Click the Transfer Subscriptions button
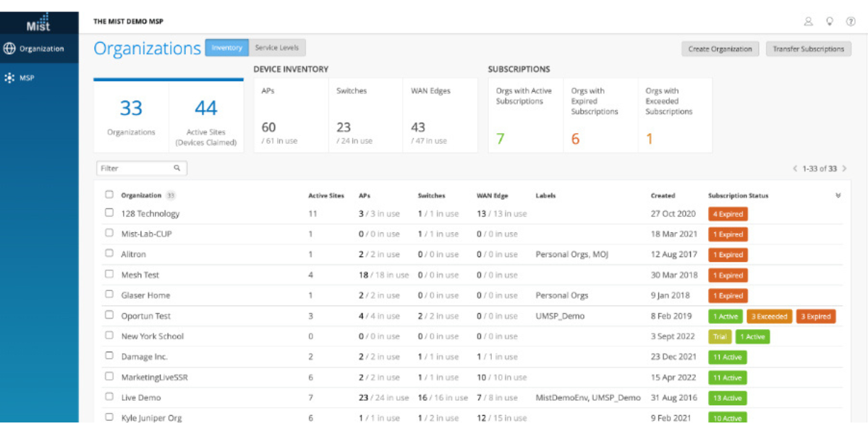This screenshot has width=868, height=434. [x=809, y=49]
